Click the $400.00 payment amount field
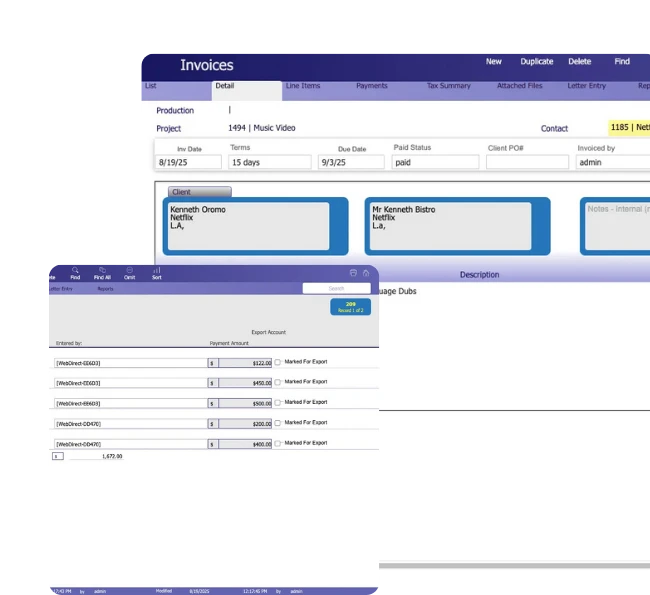The width and height of the screenshot is (650, 595). tap(245, 444)
